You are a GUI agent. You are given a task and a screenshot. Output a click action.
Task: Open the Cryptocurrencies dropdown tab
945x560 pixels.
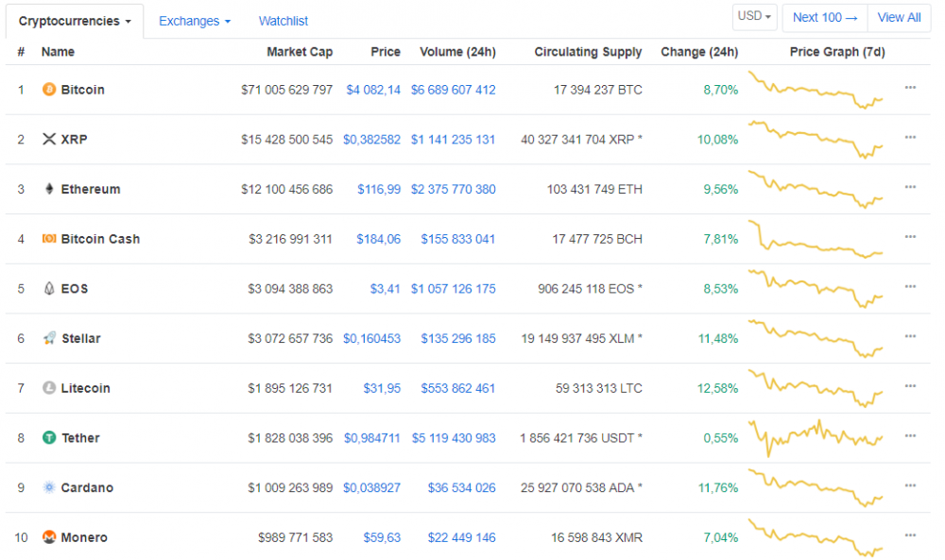tap(75, 21)
